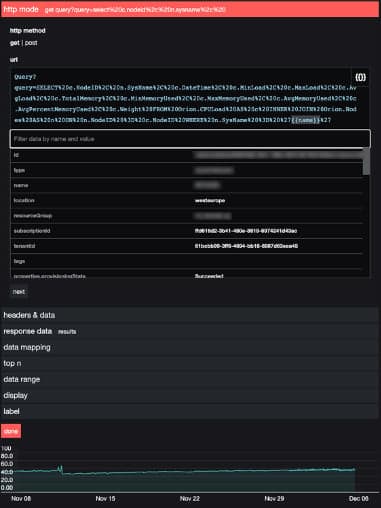This screenshot has height=508, width=381.
Task: Expand the display section
Action: click(x=190, y=395)
